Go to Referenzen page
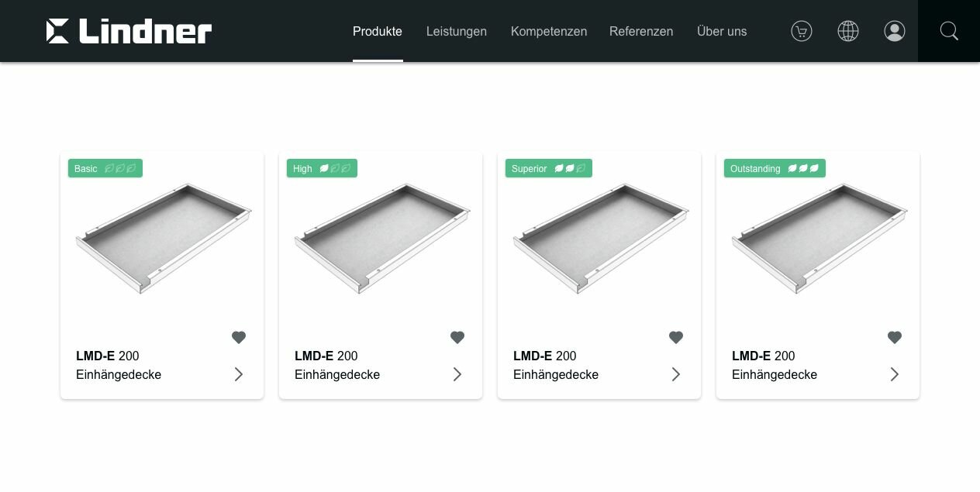Image resolution: width=980 pixels, height=492 pixels. pyautogui.click(x=641, y=31)
